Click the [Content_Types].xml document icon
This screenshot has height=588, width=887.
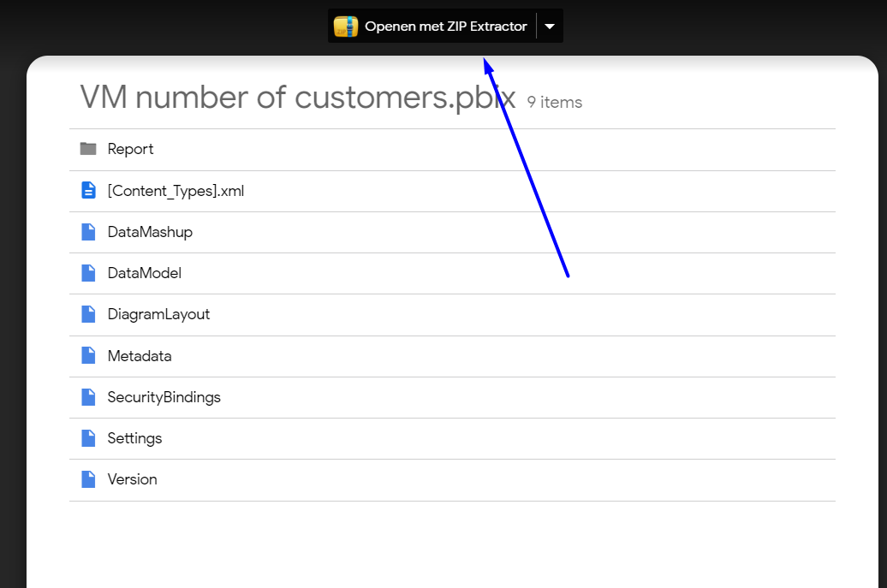[x=88, y=191]
